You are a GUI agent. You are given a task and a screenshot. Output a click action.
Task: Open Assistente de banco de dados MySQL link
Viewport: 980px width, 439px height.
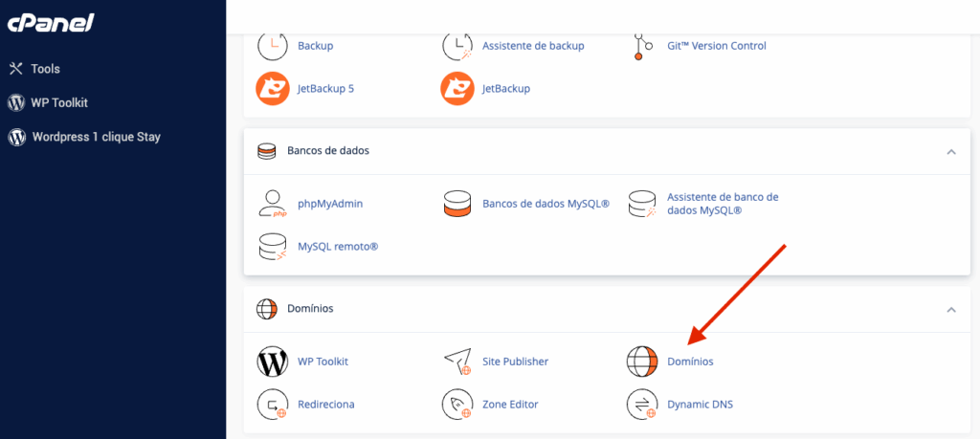tap(722, 204)
